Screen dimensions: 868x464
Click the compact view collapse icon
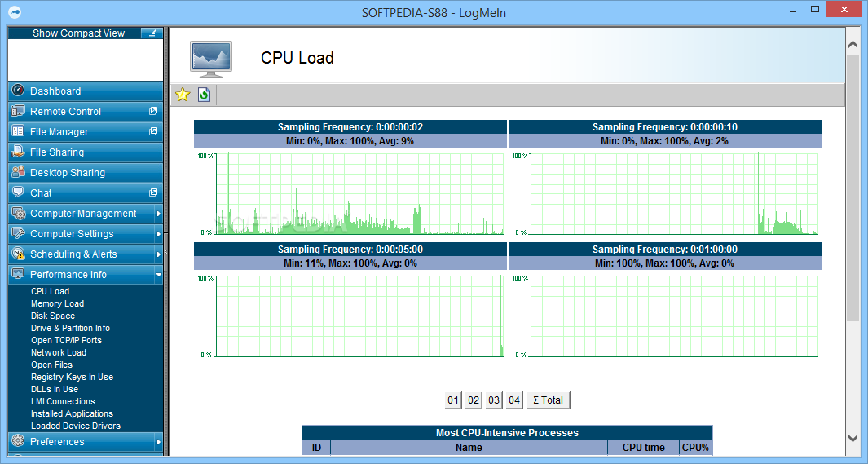[152, 33]
